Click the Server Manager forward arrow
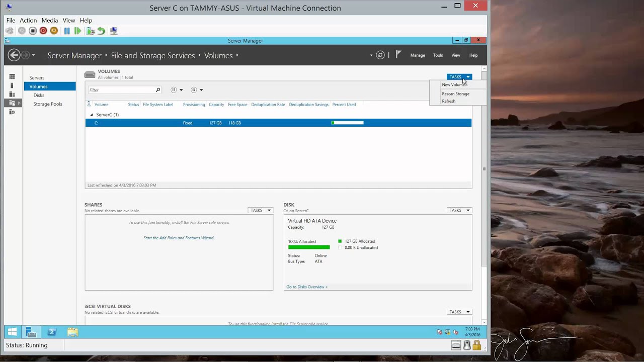The image size is (644, 362). [x=26, y=55]
